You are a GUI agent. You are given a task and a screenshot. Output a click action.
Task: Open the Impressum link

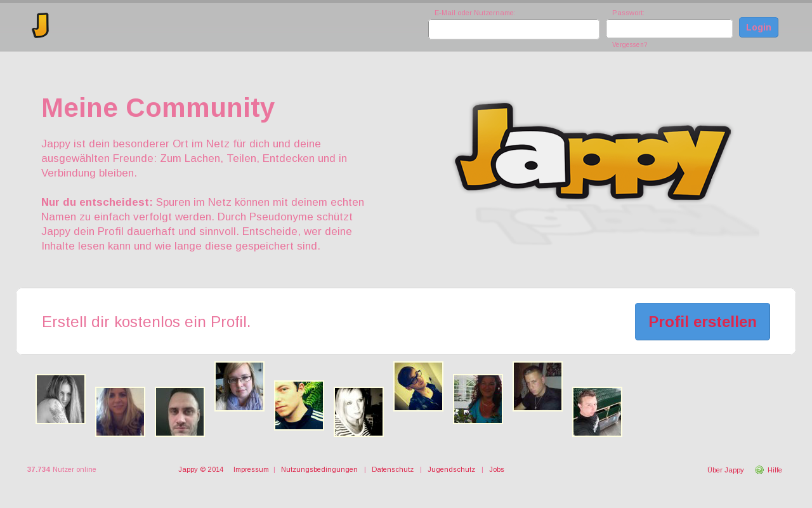[251, 469]
